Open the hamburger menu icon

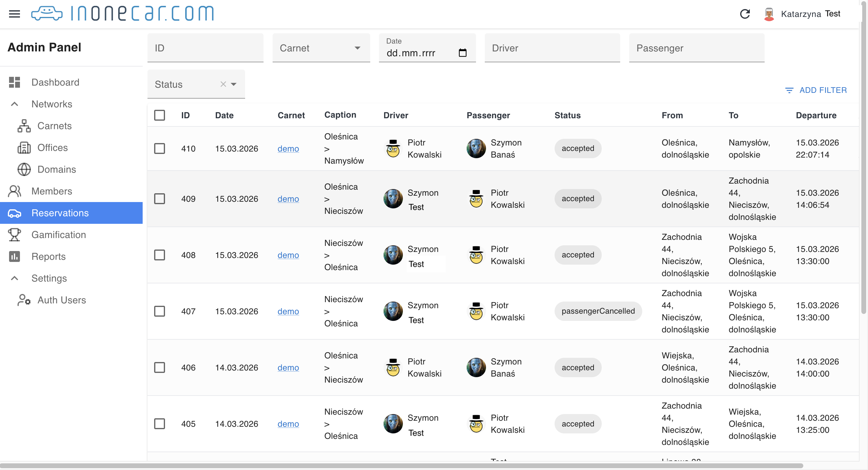15,14
